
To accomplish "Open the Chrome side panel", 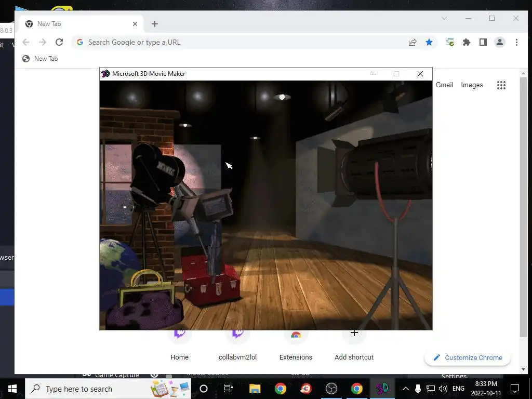I will click(x=483, y=42).
